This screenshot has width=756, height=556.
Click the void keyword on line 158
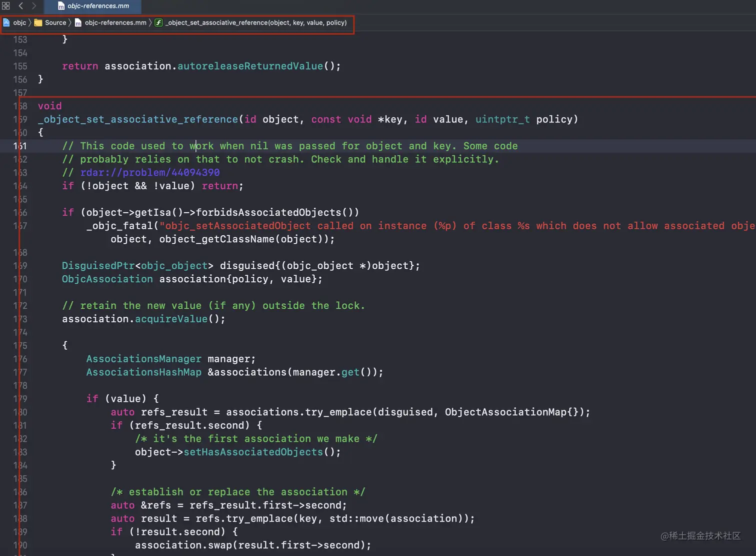(x=49, y=106)
